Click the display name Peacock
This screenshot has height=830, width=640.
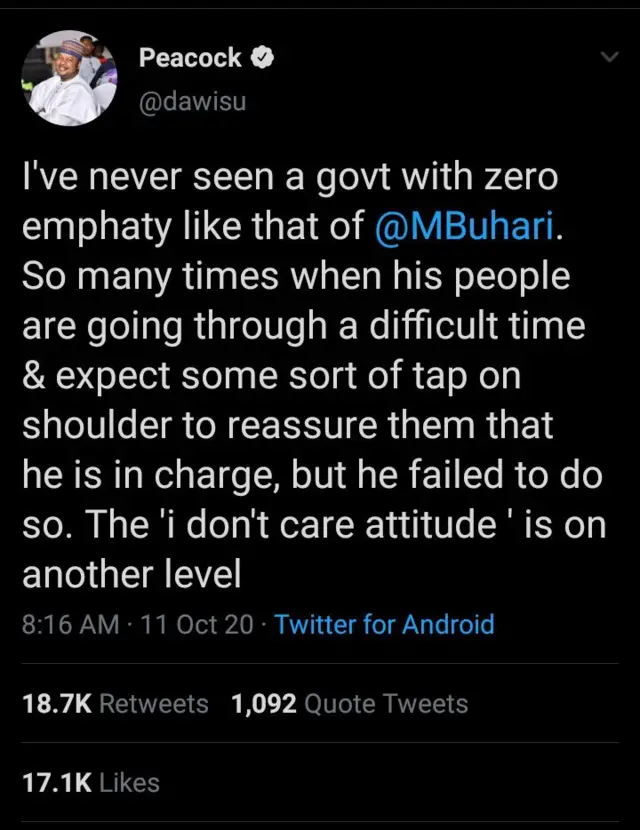point(190,58)
